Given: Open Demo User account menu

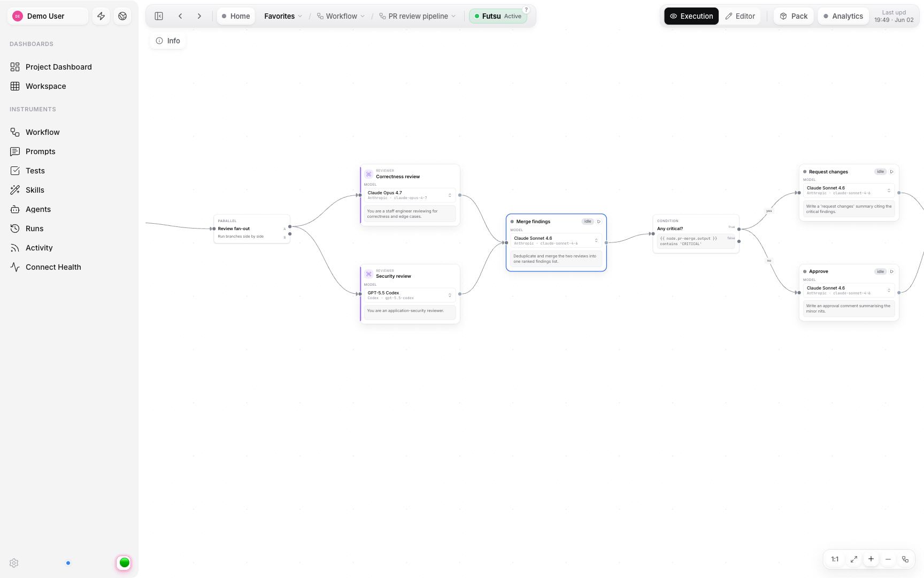Looking at the screenshot, I should click(x=48, y=16).
